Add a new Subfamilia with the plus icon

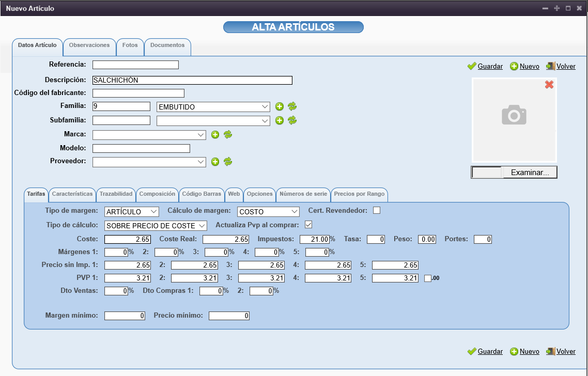pos(280,120)
